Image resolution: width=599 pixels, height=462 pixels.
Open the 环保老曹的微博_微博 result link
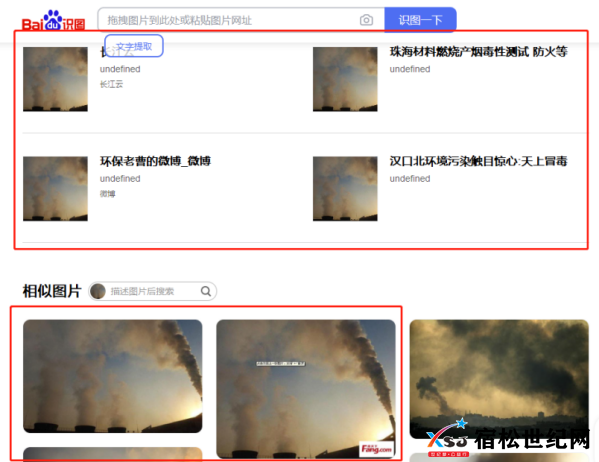point(155,161)
